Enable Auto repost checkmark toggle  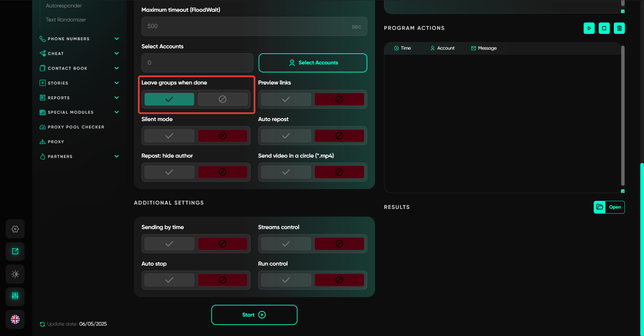tap(286, 136)
